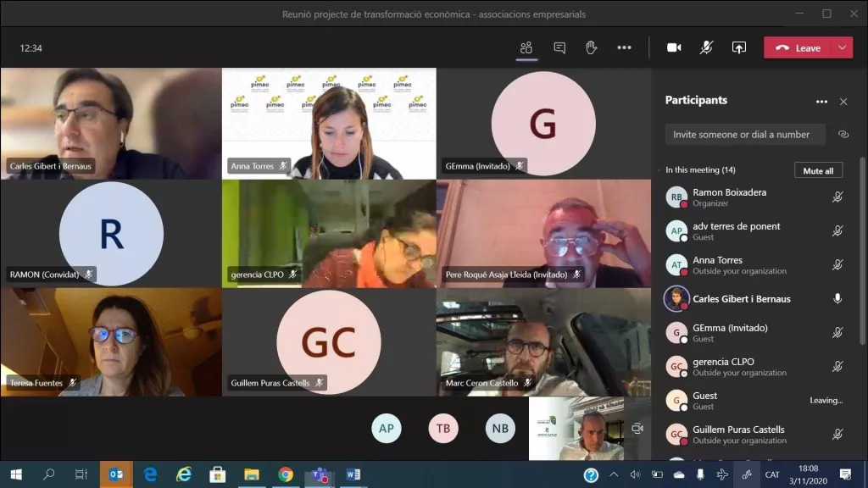Open the show participants icon

(x=526, y=47)
